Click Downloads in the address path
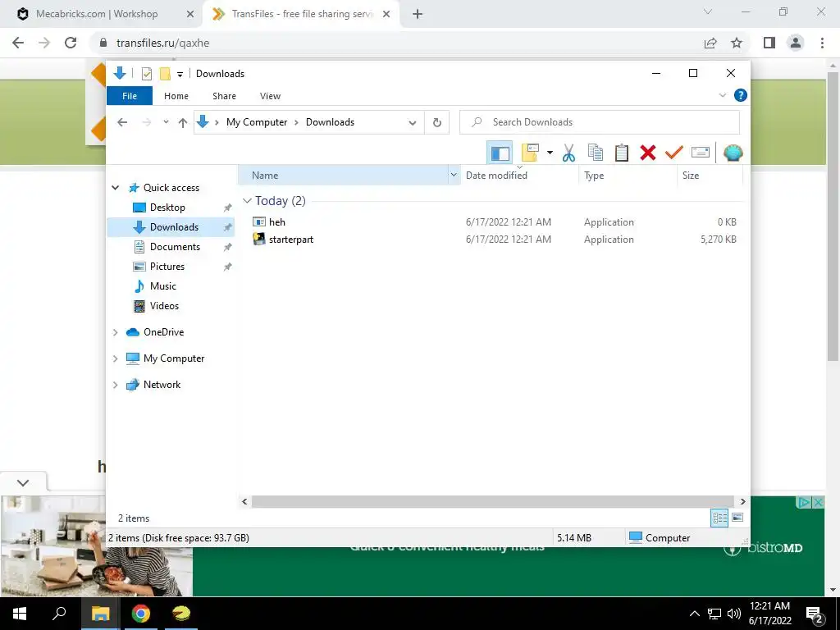 tap(330, 122)
